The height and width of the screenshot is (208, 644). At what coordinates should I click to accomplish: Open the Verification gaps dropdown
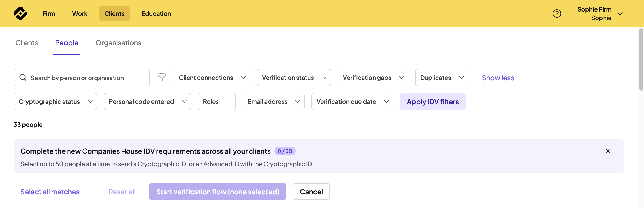(x=373, y=78)
